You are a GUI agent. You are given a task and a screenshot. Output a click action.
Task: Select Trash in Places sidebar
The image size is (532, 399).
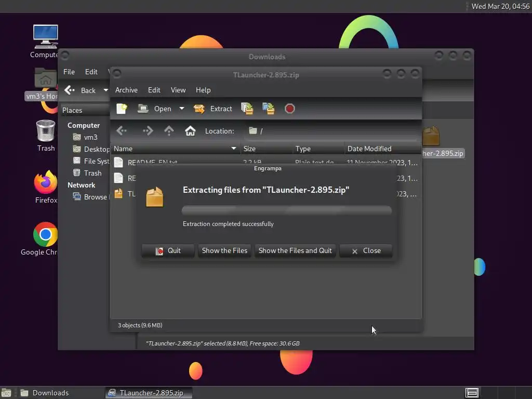[x=87, y=173]
